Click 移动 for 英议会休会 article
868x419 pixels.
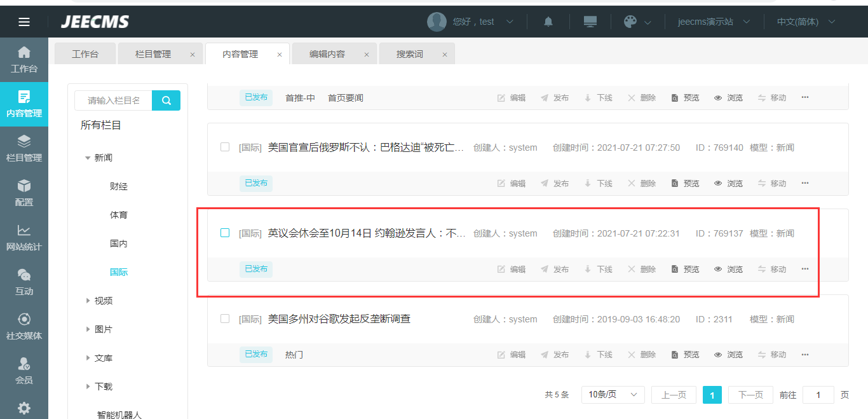(771, 270)
